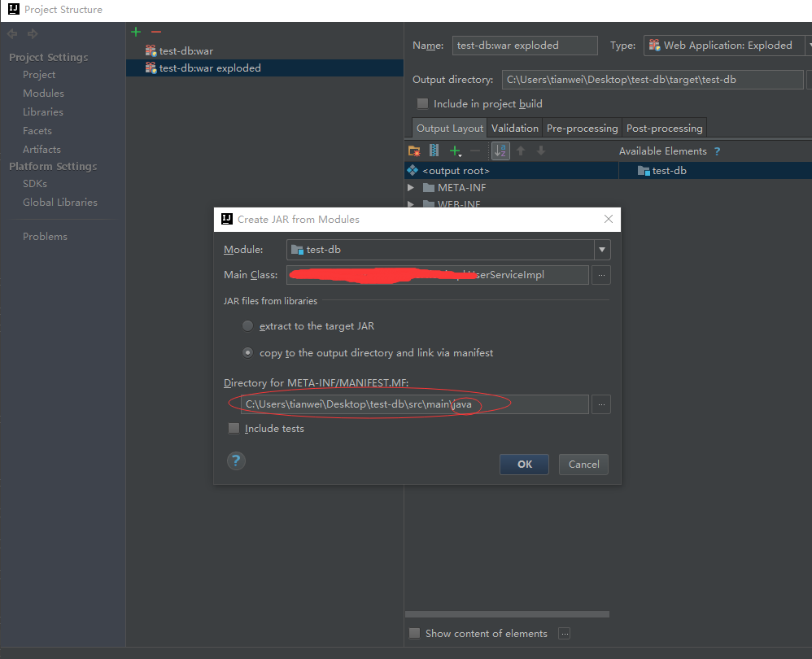
Task: Browse for MANIFEST.MF directory with ellipsis button
Action: click(x=601, y=404)
